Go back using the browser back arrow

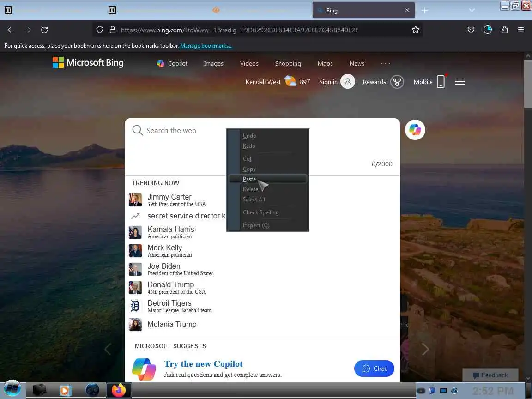[11, 30]
